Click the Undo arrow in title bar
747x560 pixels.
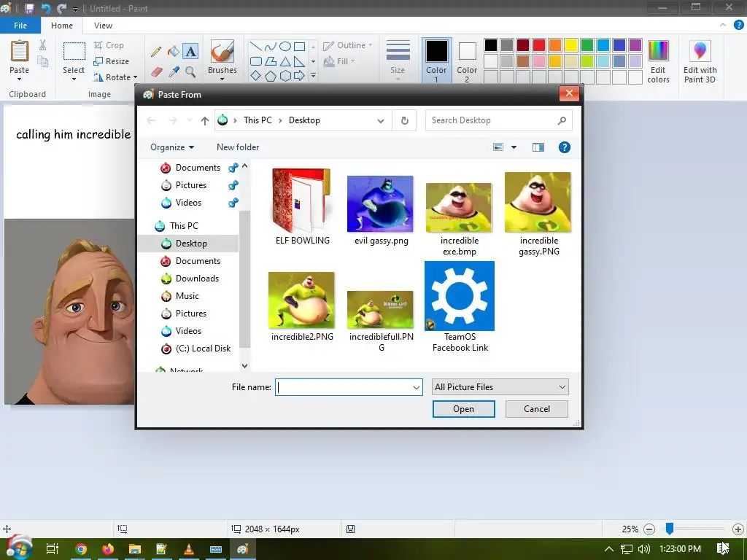coord(46,9)
